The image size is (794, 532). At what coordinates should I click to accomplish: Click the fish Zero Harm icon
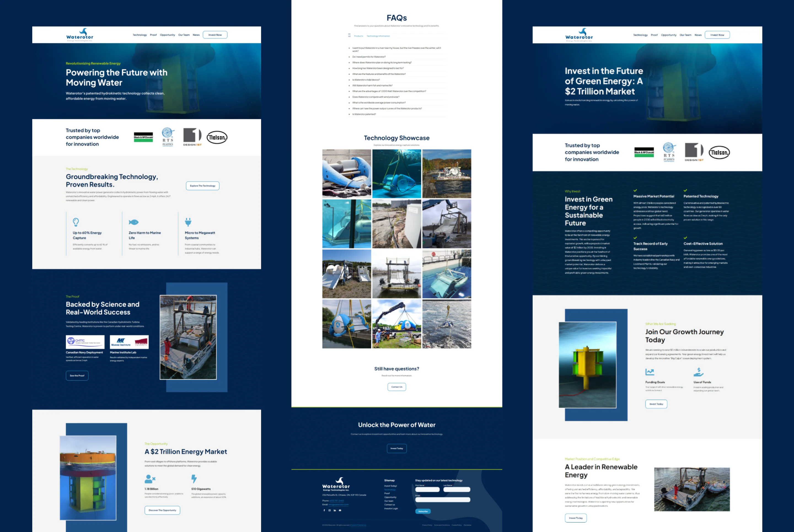click(x=134, y=222)
